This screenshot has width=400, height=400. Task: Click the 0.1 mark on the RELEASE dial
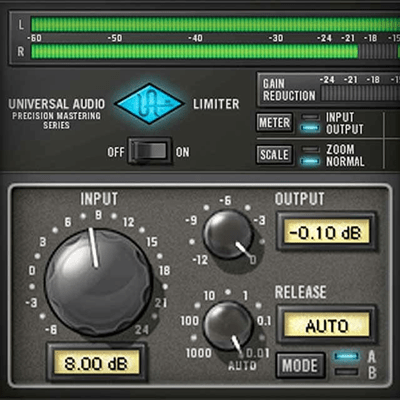pyautogui.click(x=264, y=321)
